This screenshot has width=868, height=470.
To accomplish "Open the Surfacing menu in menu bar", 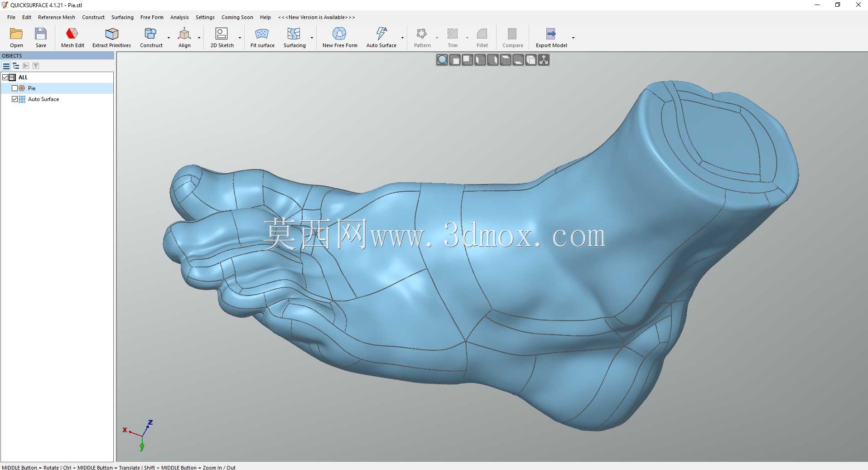I will click(122, 17).
